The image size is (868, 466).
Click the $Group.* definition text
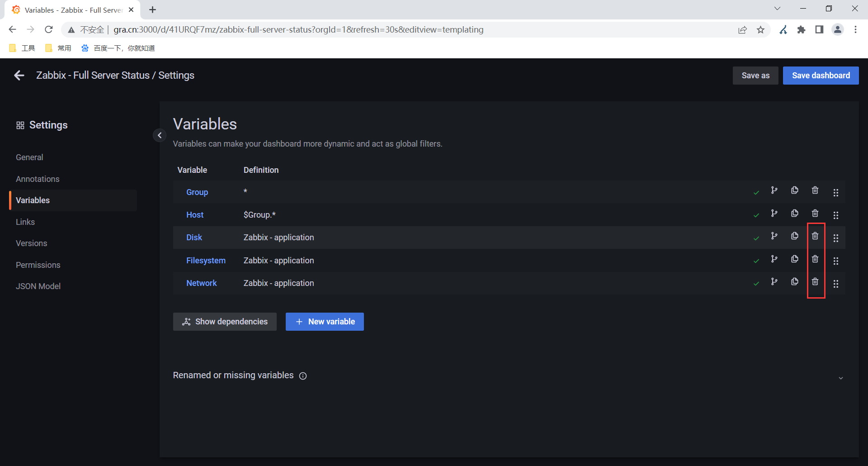259,215
